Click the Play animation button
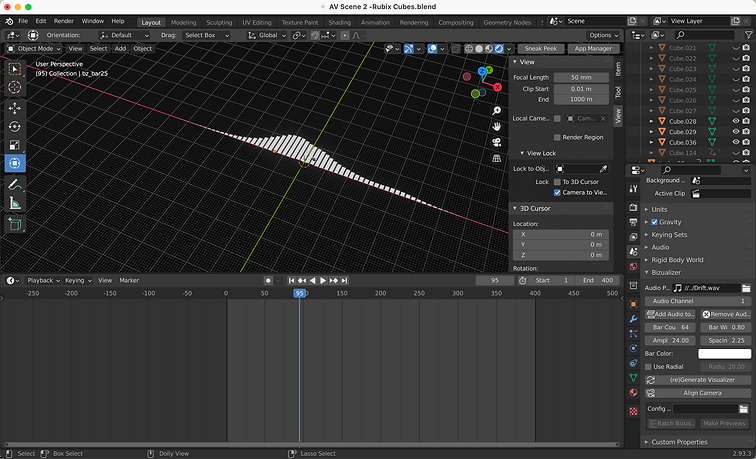Screen dimensions: 756x459 323,280
